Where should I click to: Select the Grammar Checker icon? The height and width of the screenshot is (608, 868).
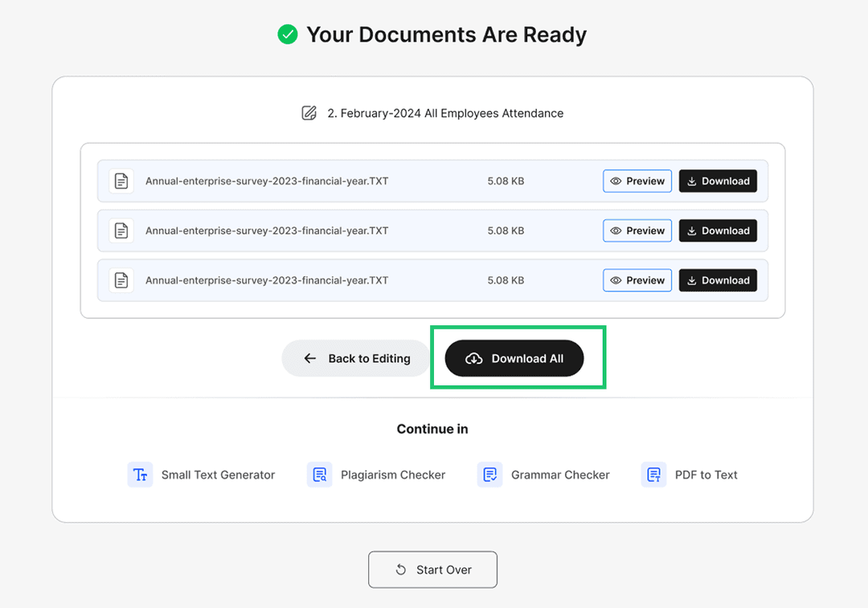pos(489,475)
